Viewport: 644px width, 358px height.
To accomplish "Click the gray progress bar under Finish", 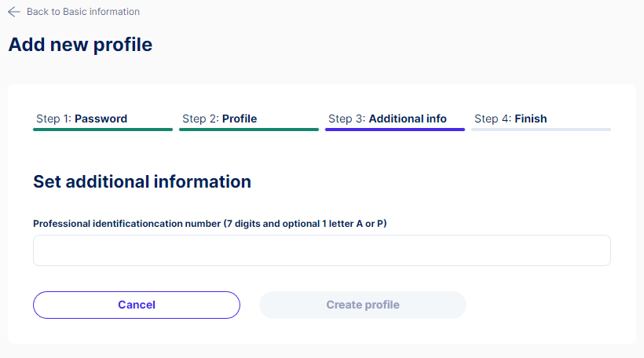I will tap(541, 130).
